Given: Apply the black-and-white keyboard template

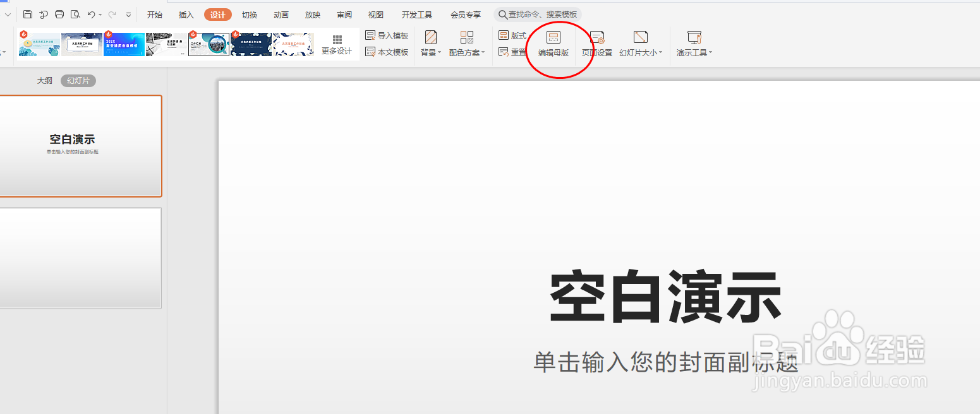Looking at the screenshot, I should point(167,45).
